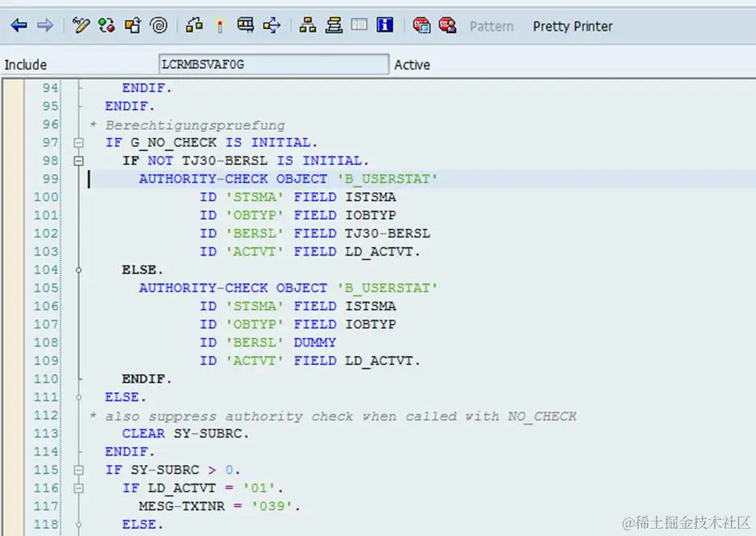Click the Pretty Printer button
756x536 pixels.
click(573, 26)
